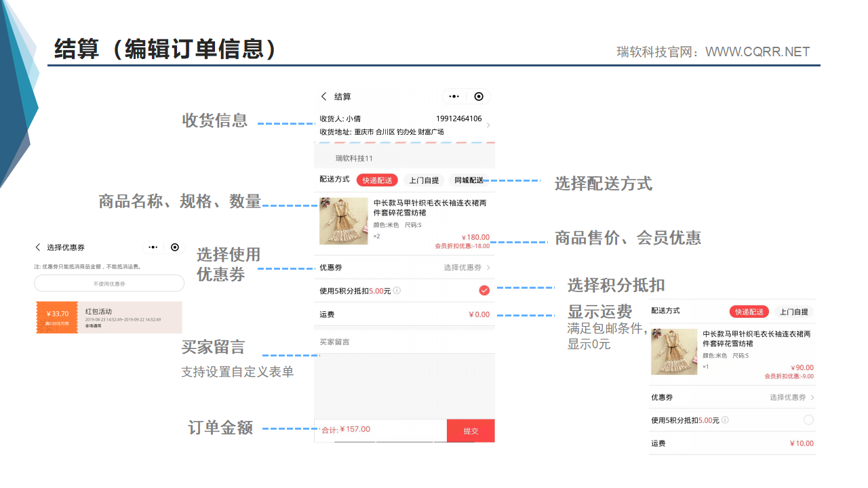The height and width of the screenshot is (488, 868).
Task: Click the 运费 value ¥0.00
Action: [x=479, y=314]
